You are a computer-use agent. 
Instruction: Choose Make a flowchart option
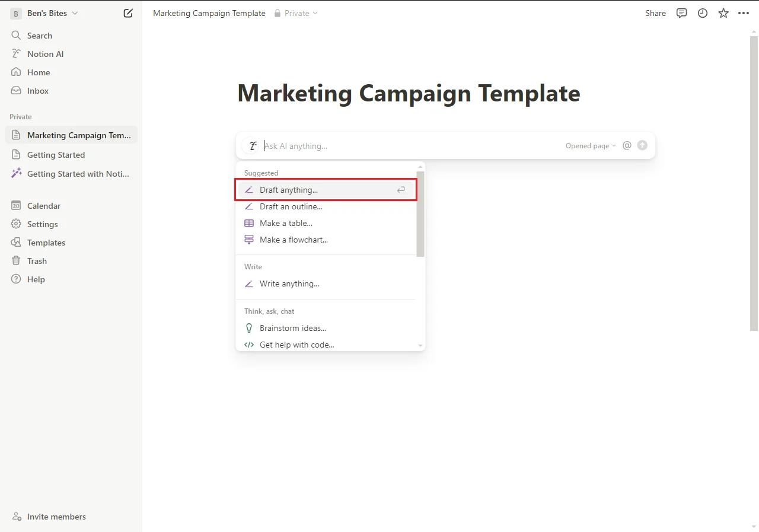tap(326, 240)
